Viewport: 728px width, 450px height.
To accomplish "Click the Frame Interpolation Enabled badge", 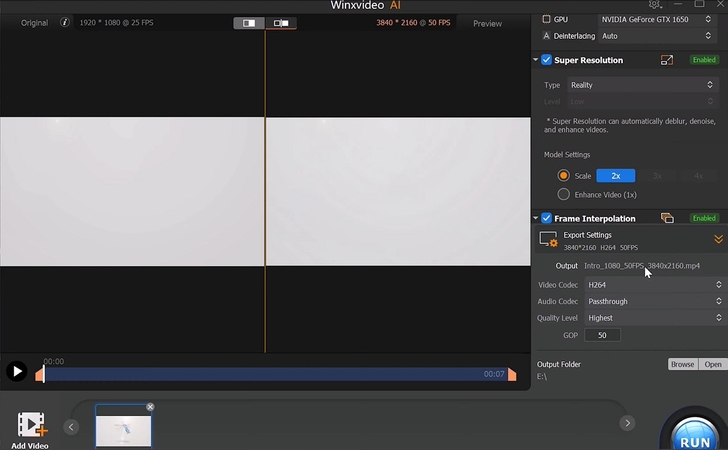I will 704,218.
